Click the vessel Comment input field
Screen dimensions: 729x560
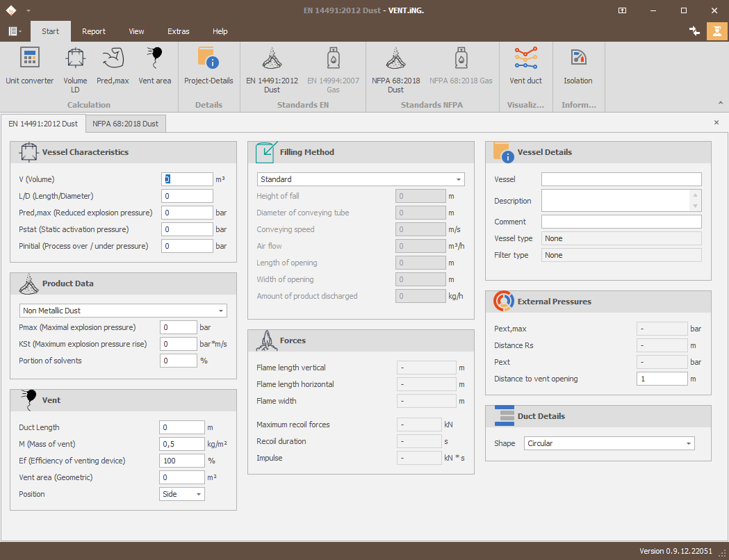tap(621, 222)
